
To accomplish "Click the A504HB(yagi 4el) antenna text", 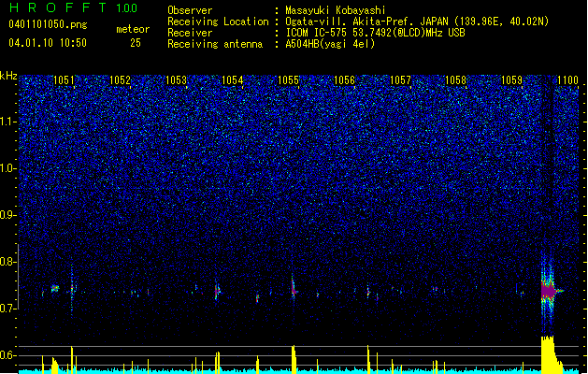I will tap(330, 44).
